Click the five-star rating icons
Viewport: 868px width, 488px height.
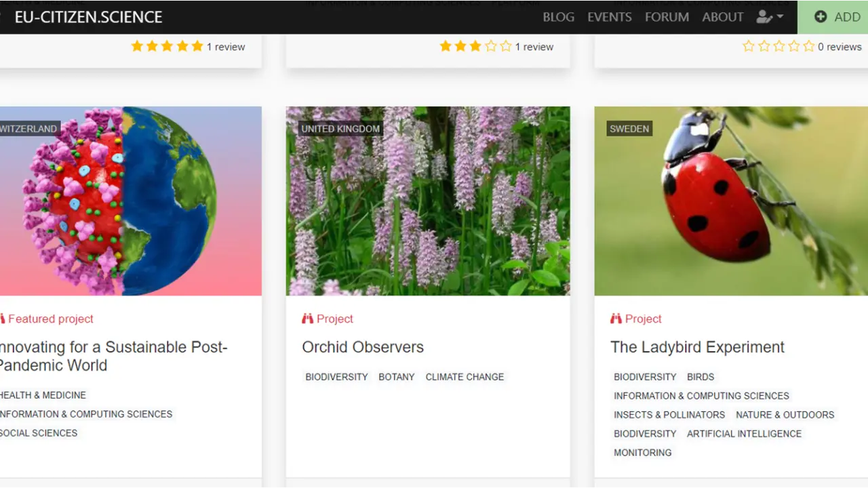pyautogui.click(x=167, y=47)
